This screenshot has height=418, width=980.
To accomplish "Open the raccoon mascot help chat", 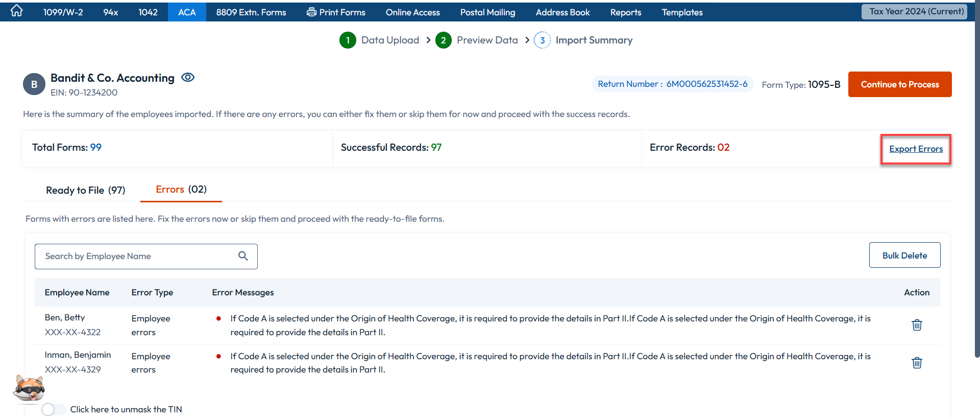I will tap(29, 389).
